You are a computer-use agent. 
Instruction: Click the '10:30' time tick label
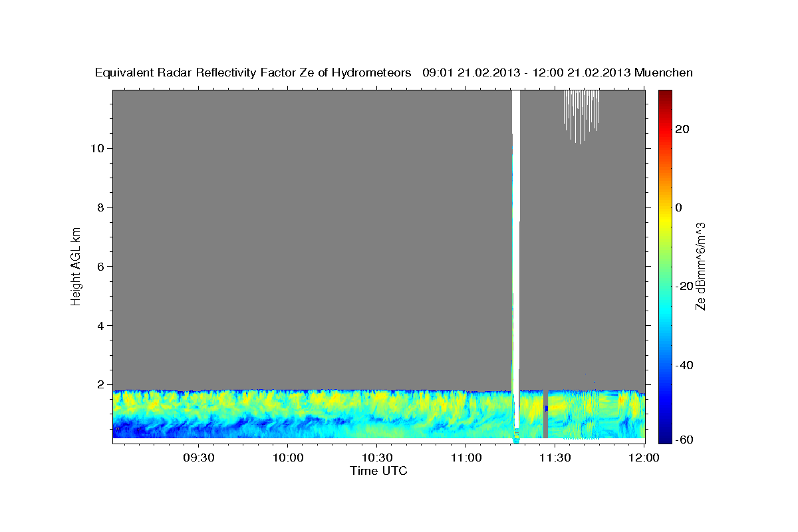(376, 458)
